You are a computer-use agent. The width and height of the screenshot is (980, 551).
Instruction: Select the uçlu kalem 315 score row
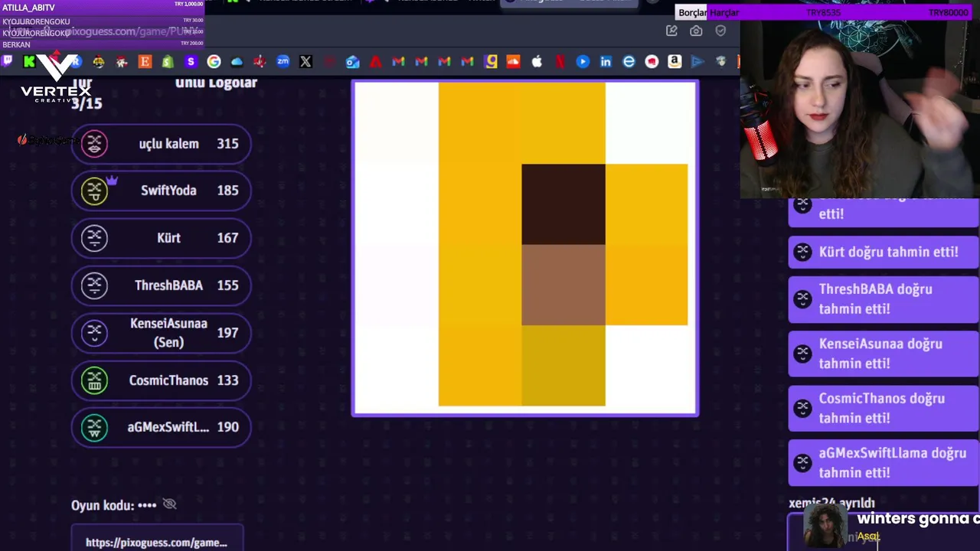[x=161, y=143]
